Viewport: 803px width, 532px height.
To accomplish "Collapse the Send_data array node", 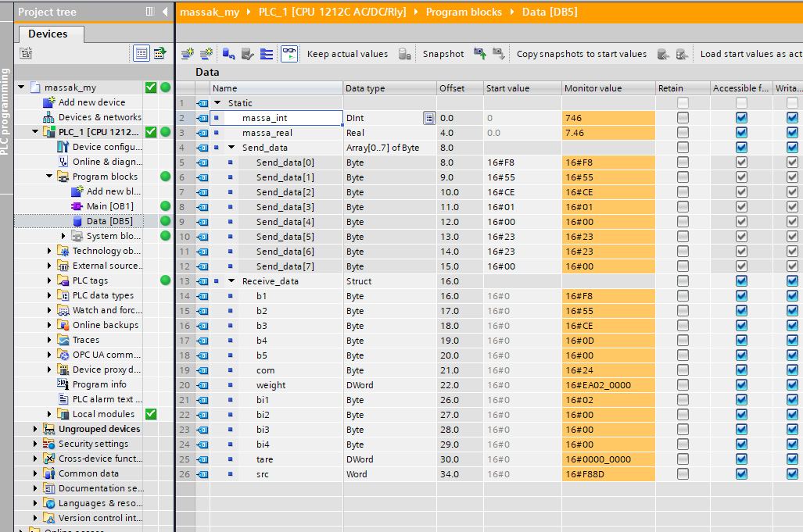I will (x=232, y=148).
